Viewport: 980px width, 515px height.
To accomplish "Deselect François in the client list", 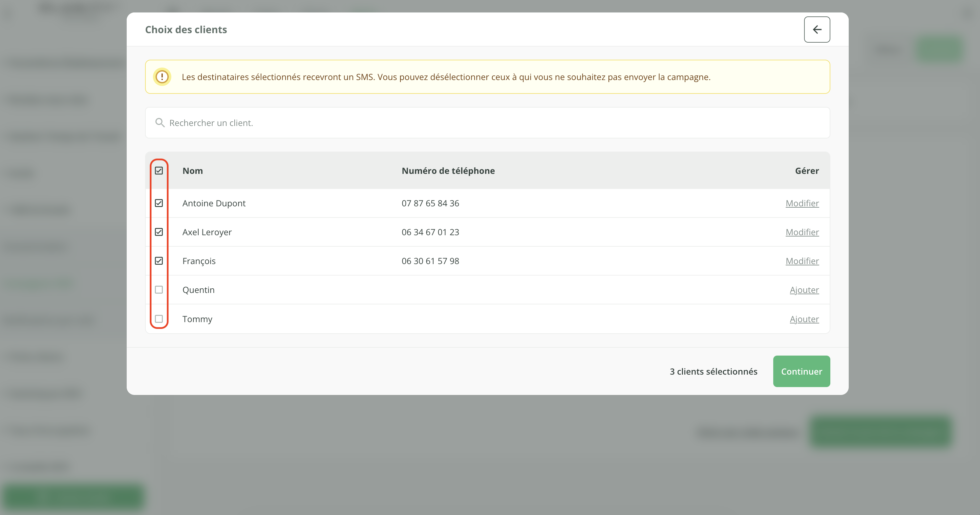I will 159,261.
